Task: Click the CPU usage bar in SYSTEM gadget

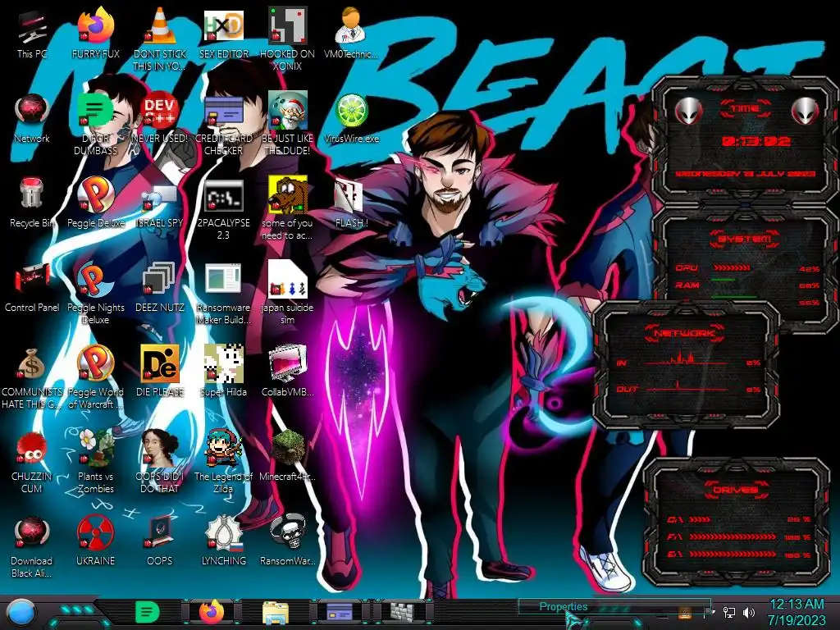Action: pos(732,267)
